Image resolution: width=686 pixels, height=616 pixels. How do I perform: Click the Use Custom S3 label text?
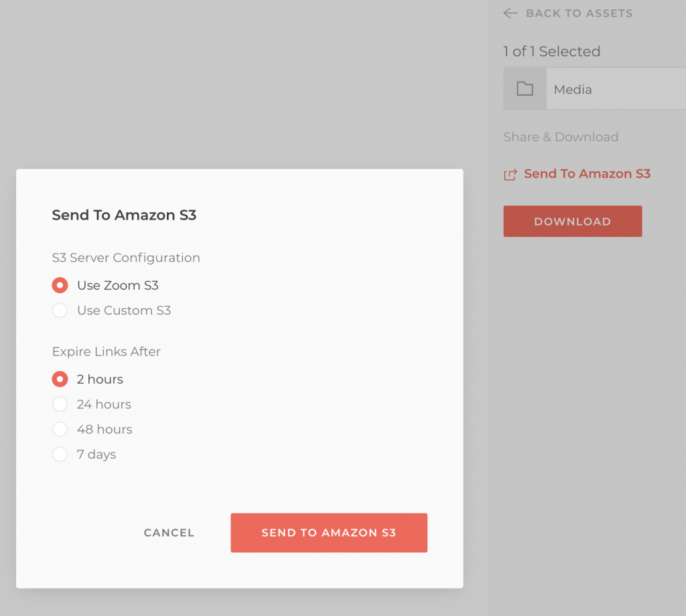124,311
